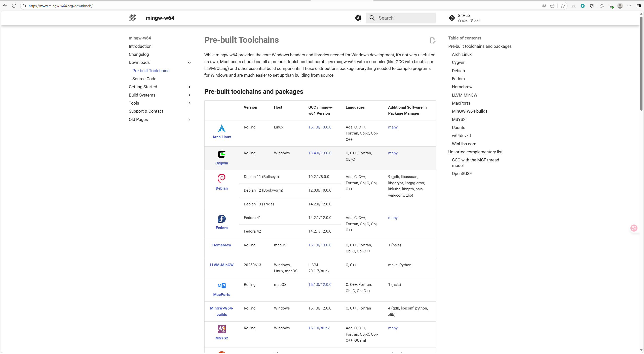The height and width of the screenshot is (354, 644).
Task: Click the Arch Linux logo
Action: [x=221, y=128]
